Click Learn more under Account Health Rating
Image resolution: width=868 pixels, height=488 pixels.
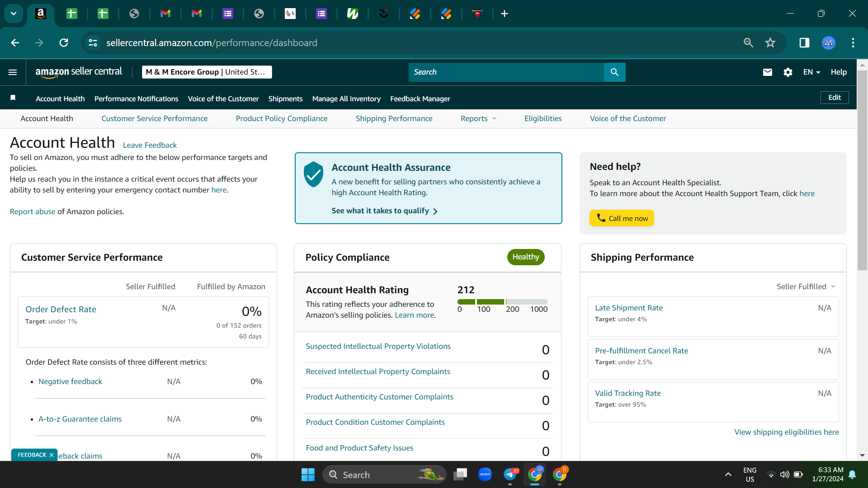[415, 315]
